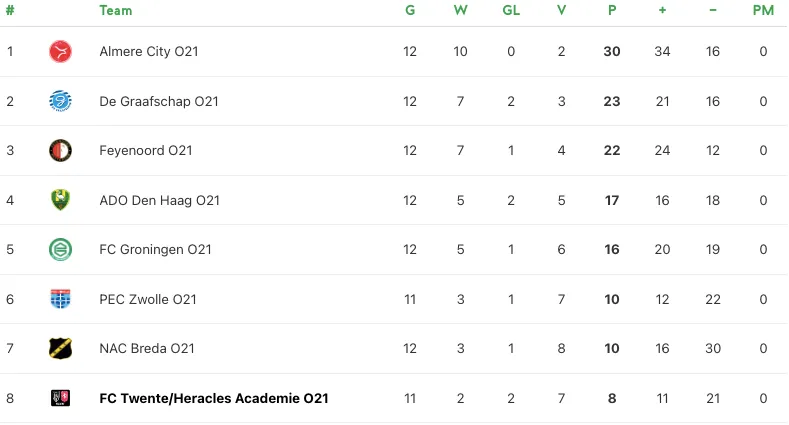The height and width of the screenshot is (425, 789).
Task: Click the NAC Breda O21 team name
Action: [147, 349]
